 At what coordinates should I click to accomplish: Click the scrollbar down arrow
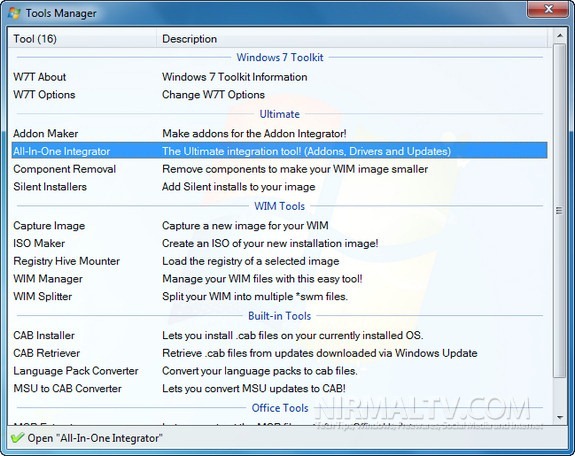pyautogui.click(x=560, y=417)
